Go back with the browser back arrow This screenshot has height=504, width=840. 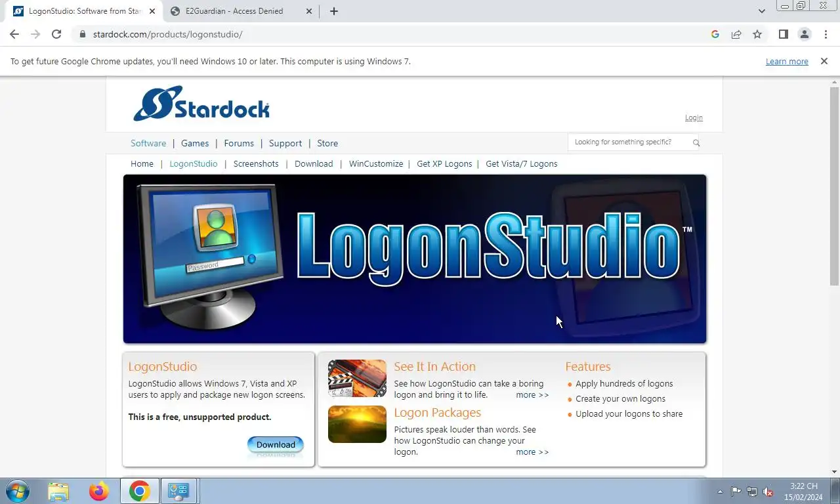[x=14, y=34]
